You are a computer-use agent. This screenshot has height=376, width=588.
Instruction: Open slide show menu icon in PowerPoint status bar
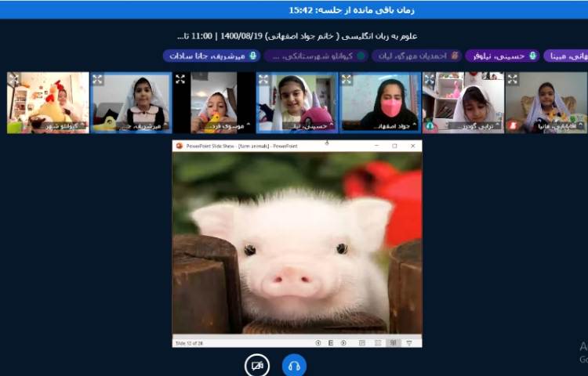point(331,342)
